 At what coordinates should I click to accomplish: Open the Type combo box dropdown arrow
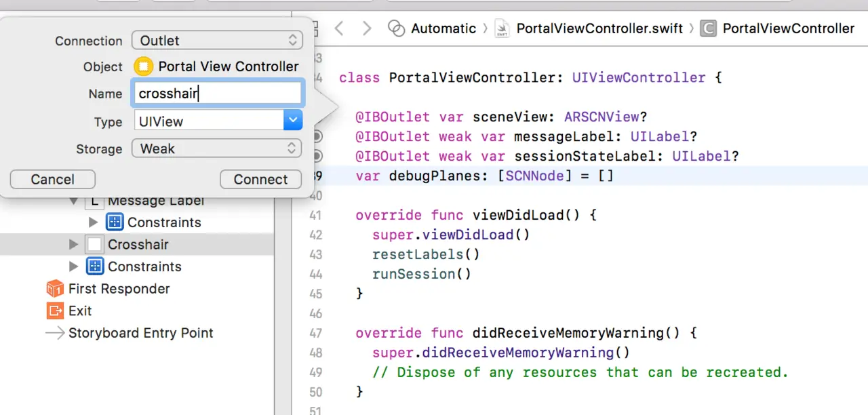pyautogui.click(x=292, y=121)
